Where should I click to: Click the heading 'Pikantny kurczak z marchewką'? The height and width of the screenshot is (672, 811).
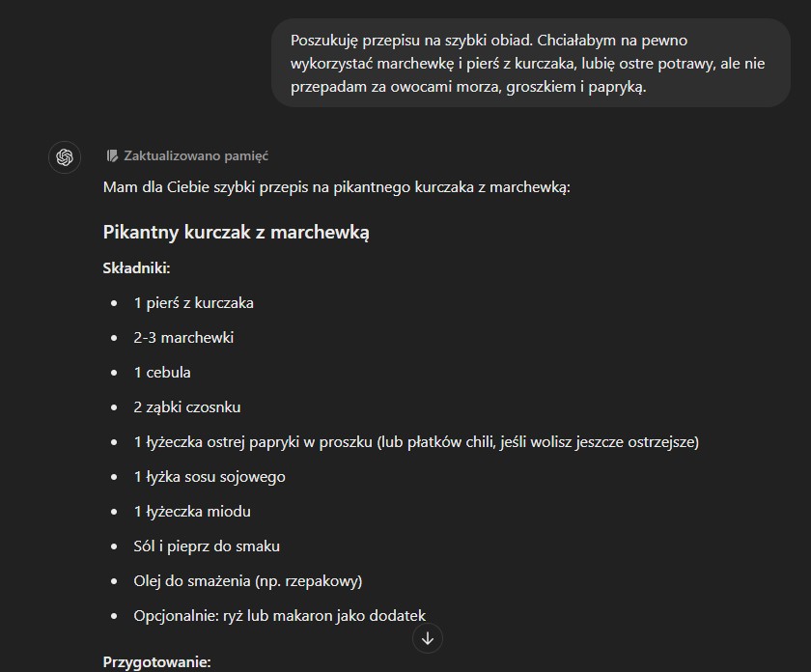pos(236,233)
